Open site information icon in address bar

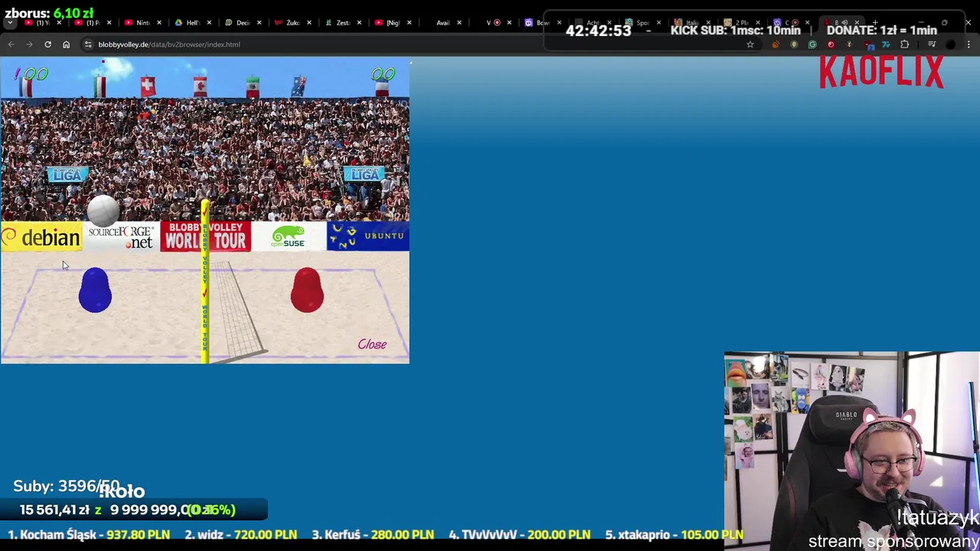[88, 44]
